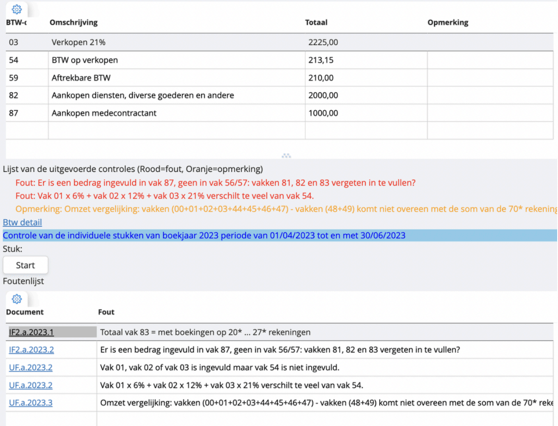Image resolution: width=558 pixels, height=426 pixels.
Task: Open document IF2.a.2023.1
Action: point(31,332)
